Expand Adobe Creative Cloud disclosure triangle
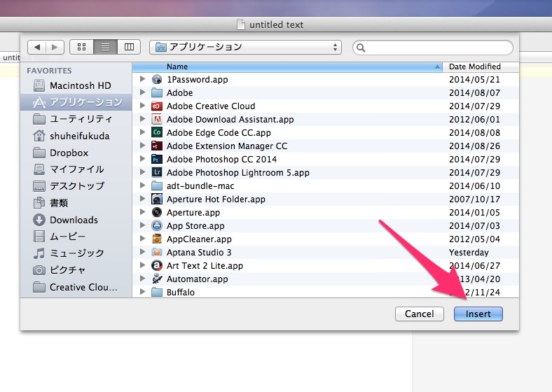 click(142, 106)
